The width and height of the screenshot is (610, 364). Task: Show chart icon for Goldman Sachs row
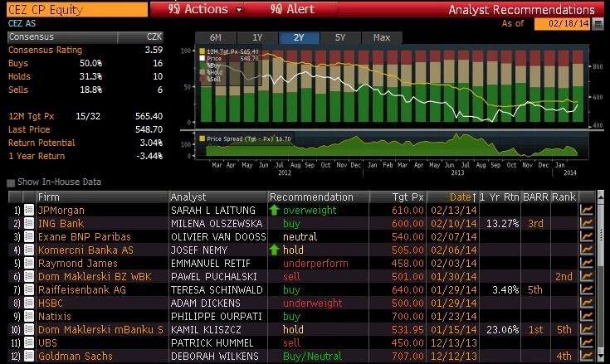click(x=587, y=356)
